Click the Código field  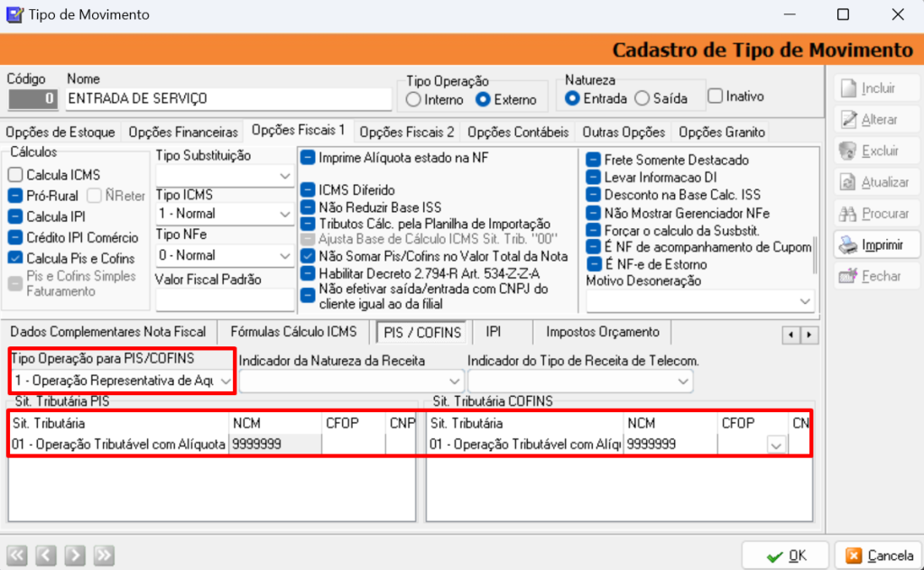tap(33, 99)
